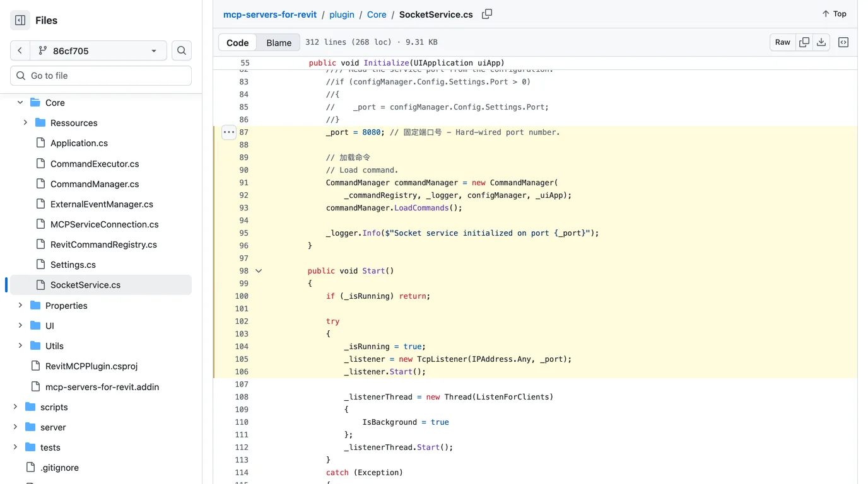Click the Files panel heading
Image resolution: width=868 pixels, height=484 pixels.
[x=47, y=20]
